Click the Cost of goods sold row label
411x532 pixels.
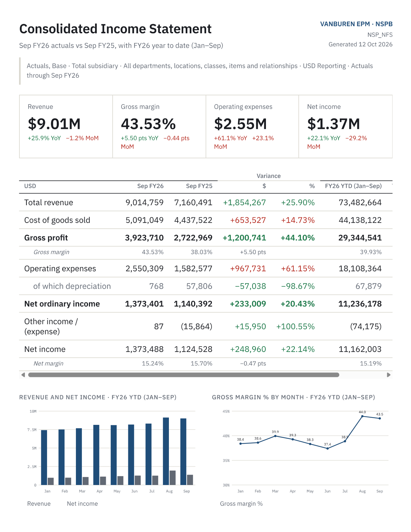(57, 220)
